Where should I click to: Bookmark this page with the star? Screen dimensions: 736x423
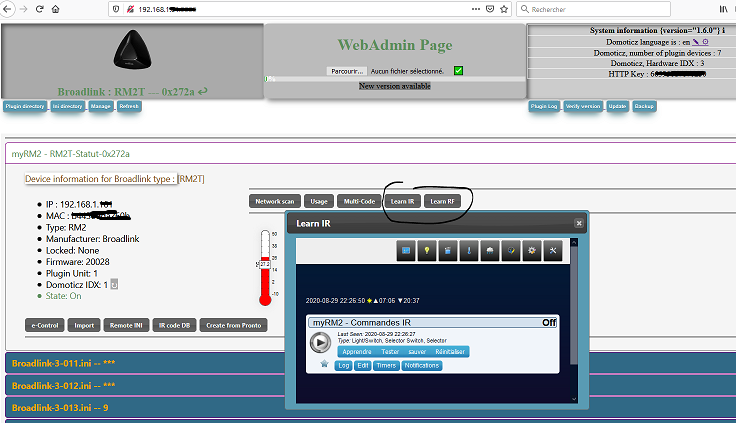(504, 9)
